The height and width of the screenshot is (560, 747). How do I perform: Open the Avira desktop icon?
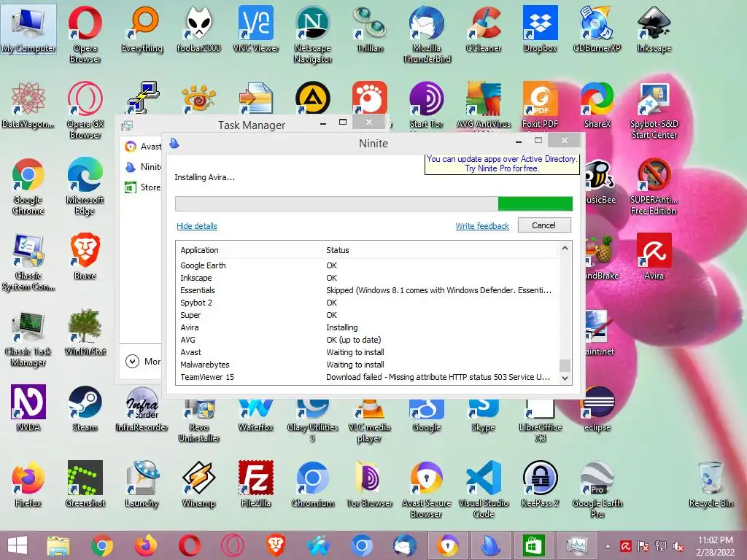pyautogui.click(x=654, y=256)
